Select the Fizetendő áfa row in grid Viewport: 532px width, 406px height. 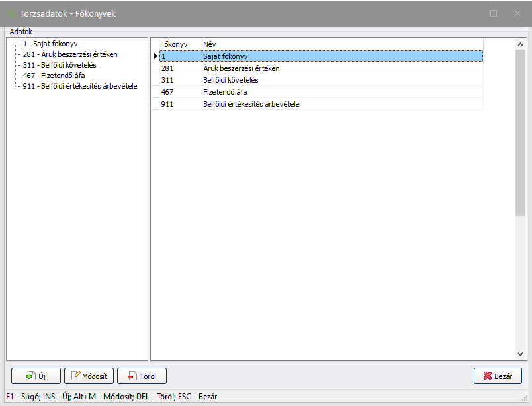224,92
